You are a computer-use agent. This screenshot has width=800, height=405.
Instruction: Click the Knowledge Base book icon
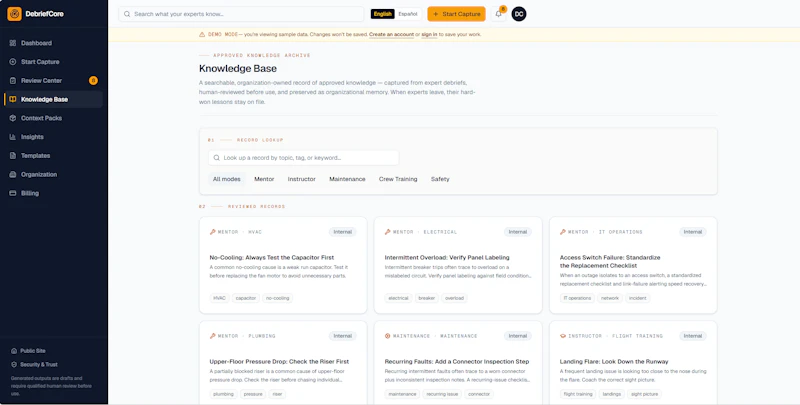pyautogui.click(x=13, y=99)
